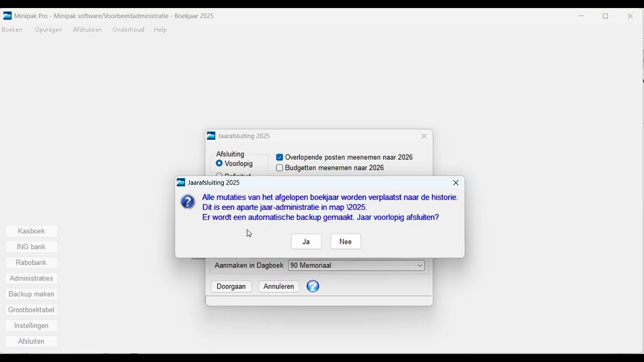Uncheck Overlopende posten meenemen naar 2026
This screenshot has width=644, height=362.
click(x=280, y=157)
